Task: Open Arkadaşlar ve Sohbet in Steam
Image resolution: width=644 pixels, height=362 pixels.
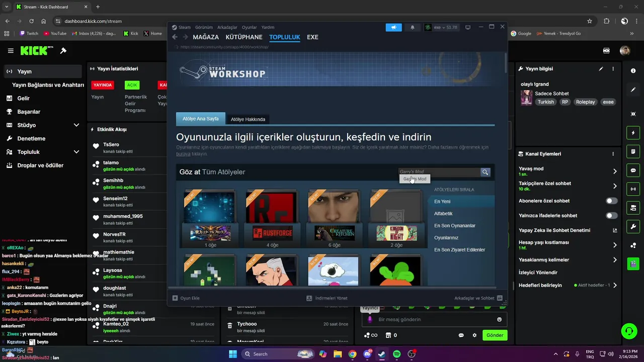Action: point(478,298)
